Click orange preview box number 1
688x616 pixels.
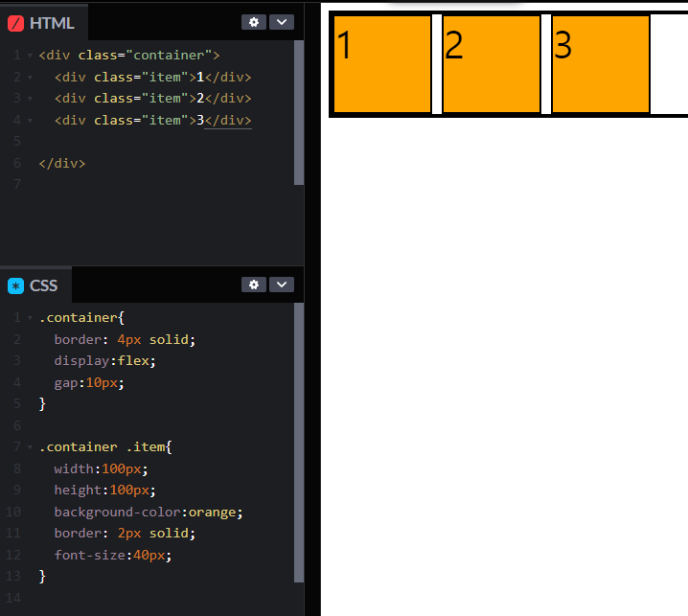tap(382, 64)
